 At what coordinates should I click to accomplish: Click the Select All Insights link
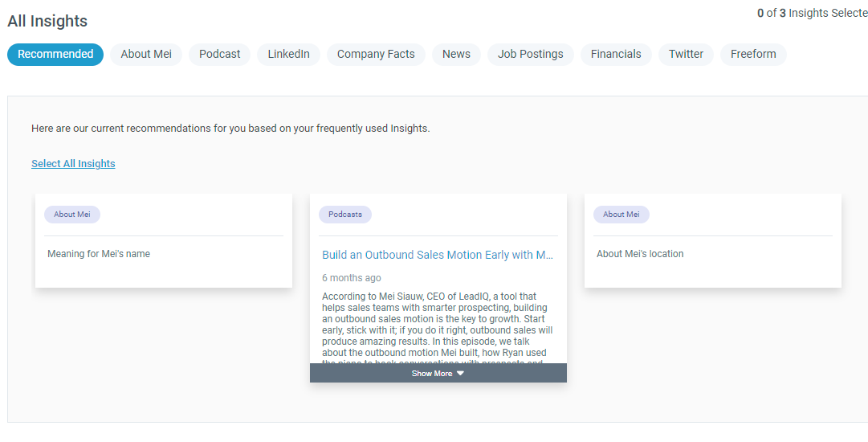pos(73,164)
